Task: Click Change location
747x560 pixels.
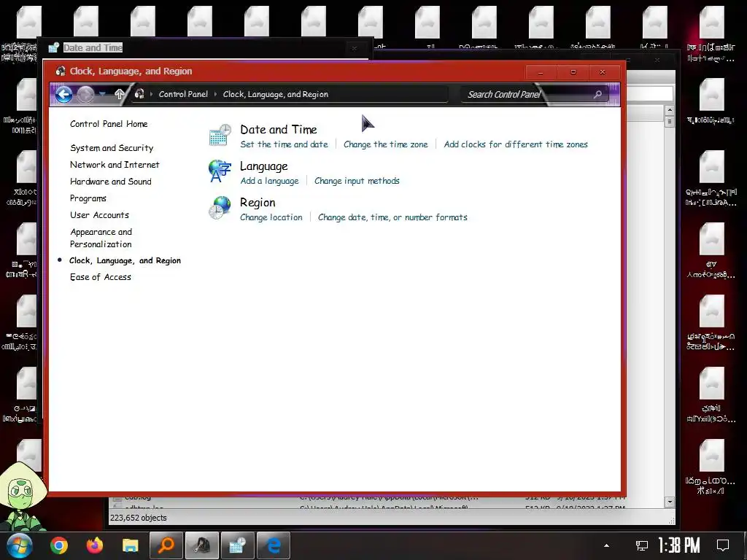Action: coord(271,217)
